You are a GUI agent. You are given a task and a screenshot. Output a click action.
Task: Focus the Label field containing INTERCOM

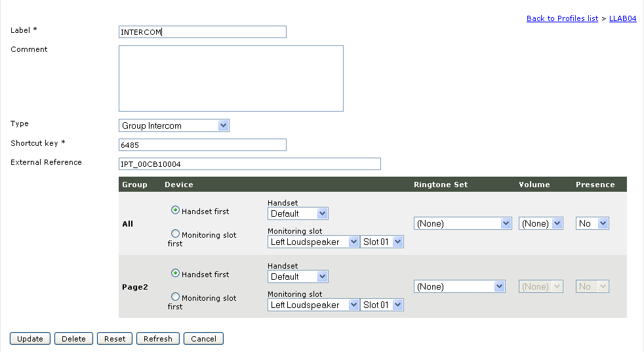(x=203, y=32)
